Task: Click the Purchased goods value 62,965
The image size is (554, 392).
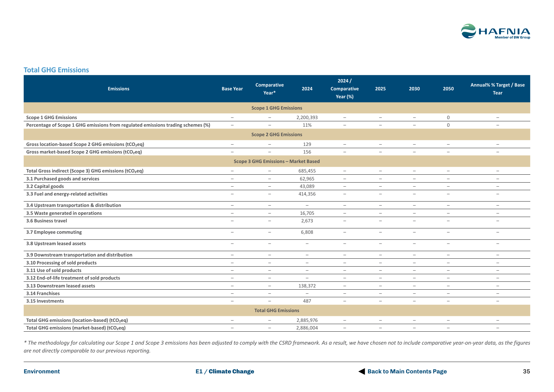Action: pos(307,179)
